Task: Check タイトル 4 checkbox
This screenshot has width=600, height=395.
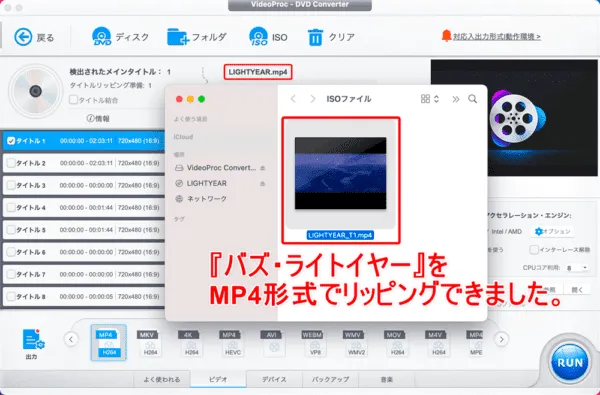Action: 11,207
